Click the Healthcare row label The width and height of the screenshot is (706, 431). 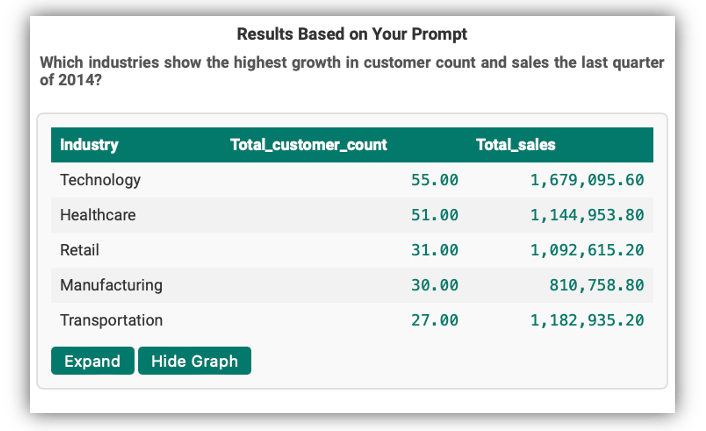98,215
